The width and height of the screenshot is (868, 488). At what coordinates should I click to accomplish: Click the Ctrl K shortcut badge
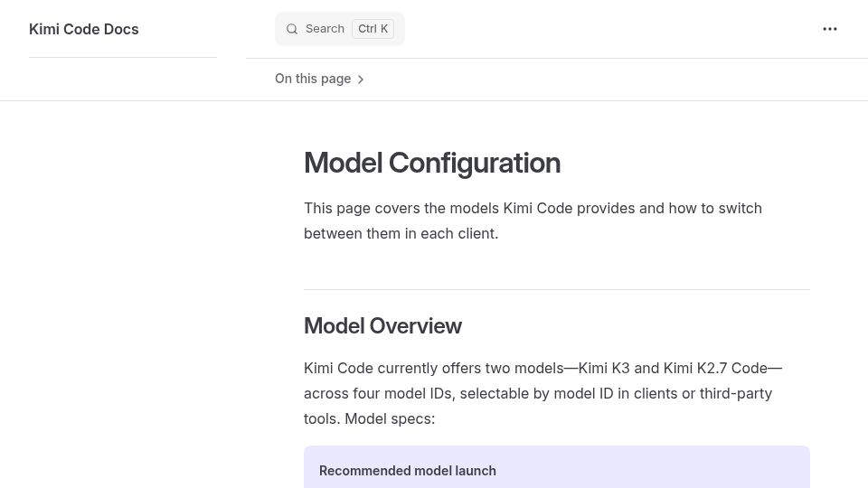373,29
